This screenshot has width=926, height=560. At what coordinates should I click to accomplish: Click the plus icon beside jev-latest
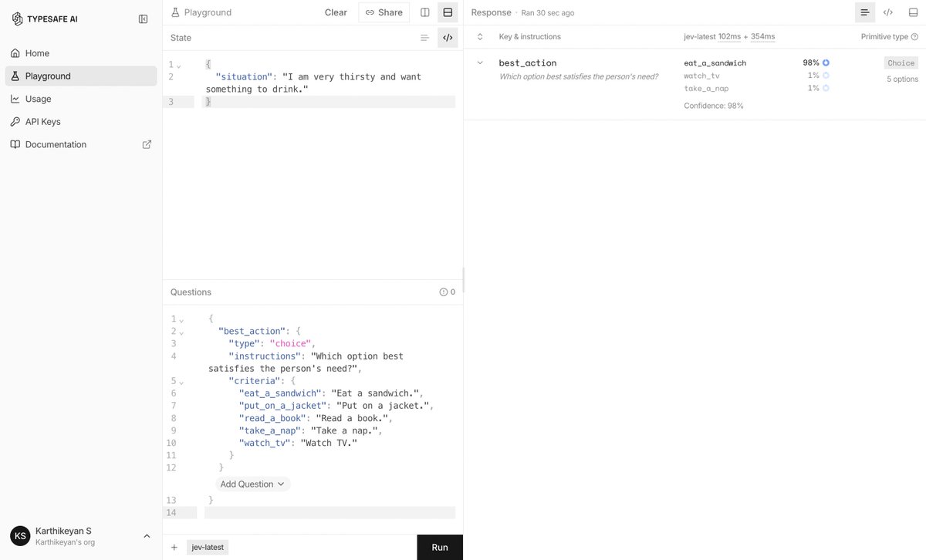174,547
